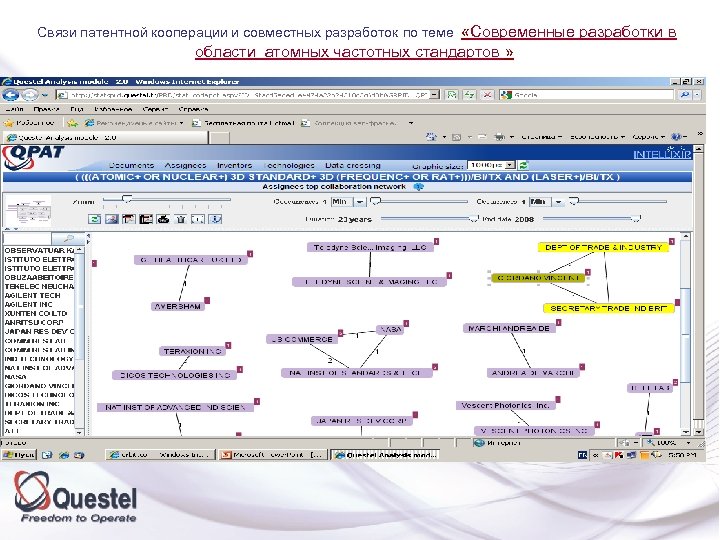
Task: Click the green refresh icon under Zoom
Action: click(94, 219)
